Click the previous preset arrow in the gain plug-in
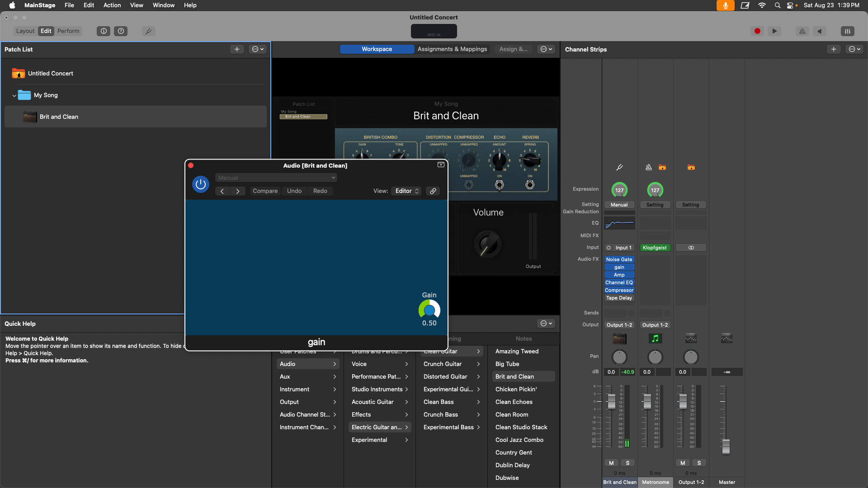 222,191
